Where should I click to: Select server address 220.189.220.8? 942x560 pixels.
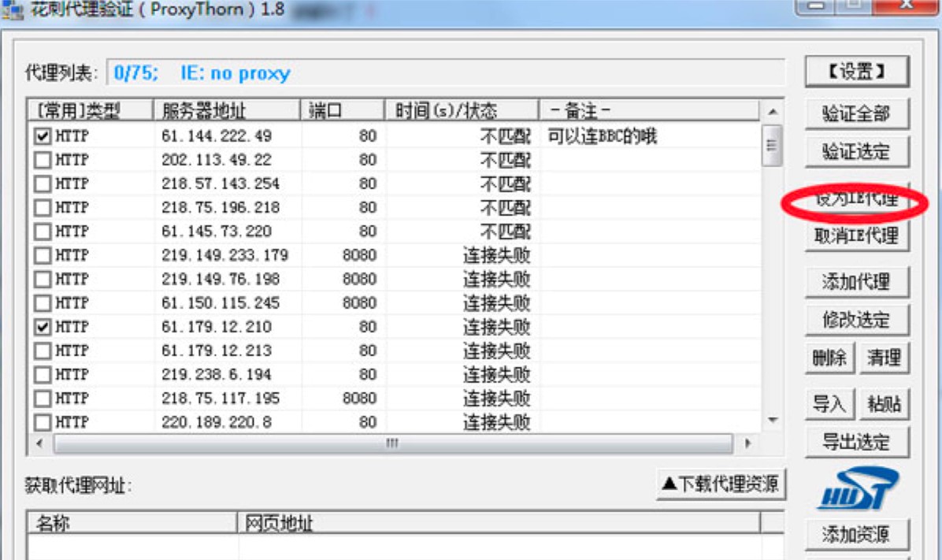pyautogui.click(x=217, y=422)
